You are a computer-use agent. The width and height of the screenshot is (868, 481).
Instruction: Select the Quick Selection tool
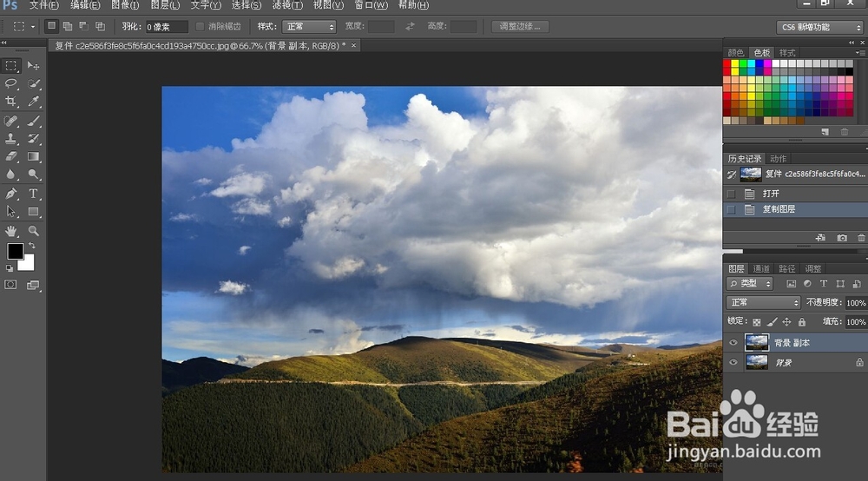pos(33,83)
